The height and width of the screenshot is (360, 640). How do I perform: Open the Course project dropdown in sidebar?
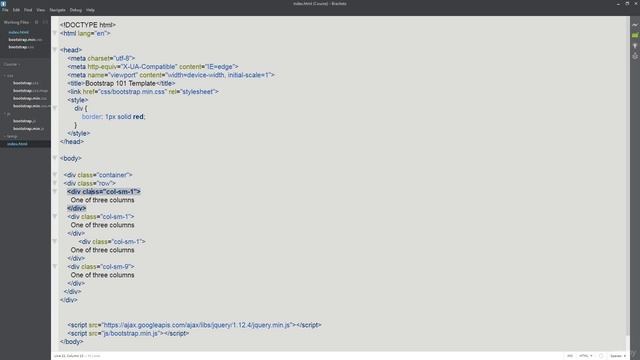coord(12,64)
